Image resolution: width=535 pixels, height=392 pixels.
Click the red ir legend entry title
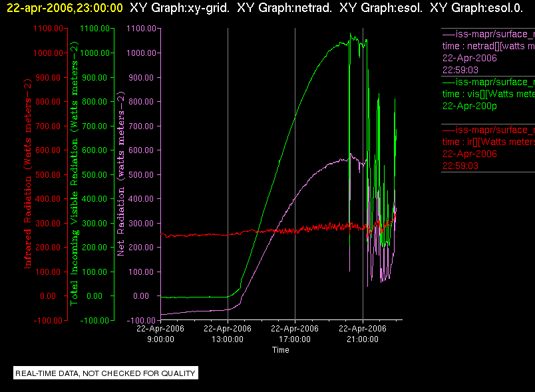point(488,130)
